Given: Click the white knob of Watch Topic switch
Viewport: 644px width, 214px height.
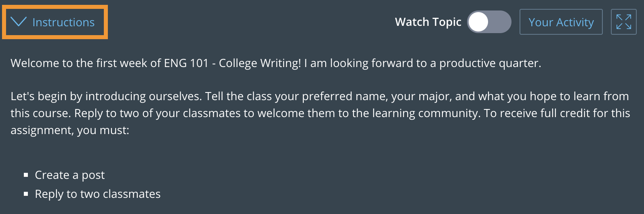Looking at the screenshot, I should pyautogui.click(x=479, y=22).
